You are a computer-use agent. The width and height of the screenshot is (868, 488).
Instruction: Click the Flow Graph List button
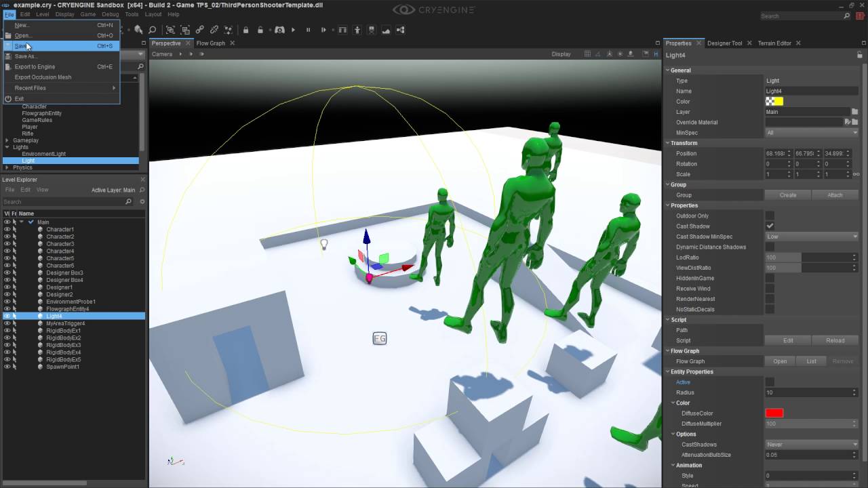click(811, 361)
